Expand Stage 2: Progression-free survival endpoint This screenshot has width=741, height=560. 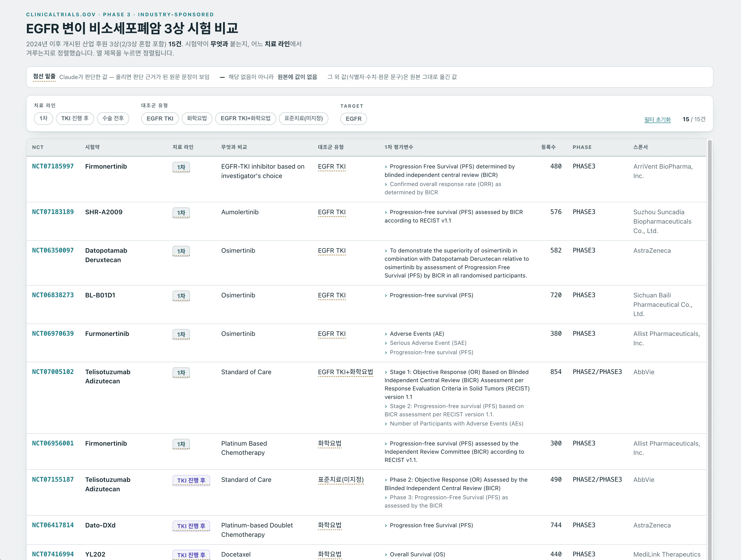coord(454,410)
